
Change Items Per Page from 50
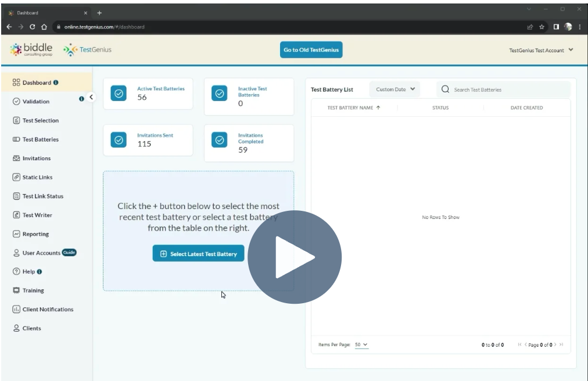(x=361, y=344)
